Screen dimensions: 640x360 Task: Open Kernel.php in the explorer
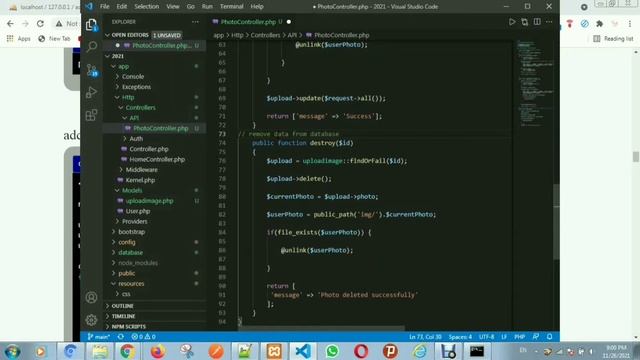tap(140, 180)
